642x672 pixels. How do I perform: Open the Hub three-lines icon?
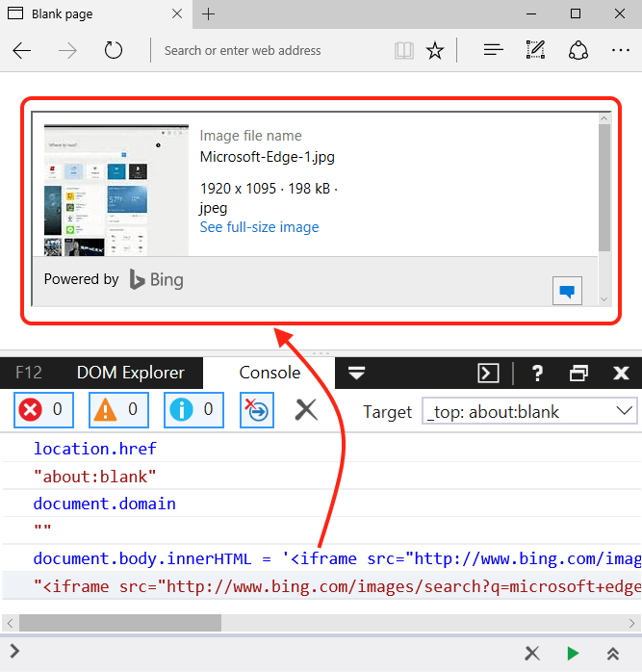click(x=493, y=50)
